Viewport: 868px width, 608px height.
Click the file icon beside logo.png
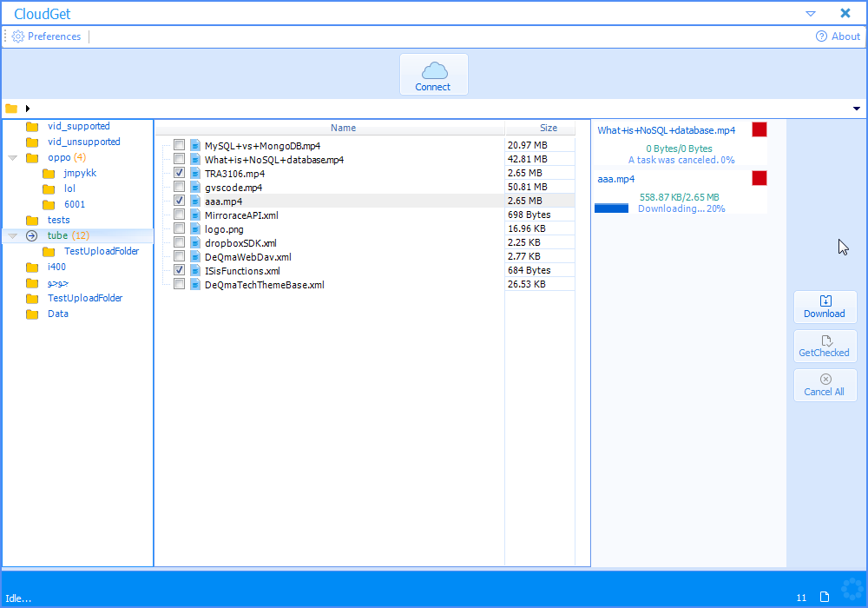[x=194, y=228]
